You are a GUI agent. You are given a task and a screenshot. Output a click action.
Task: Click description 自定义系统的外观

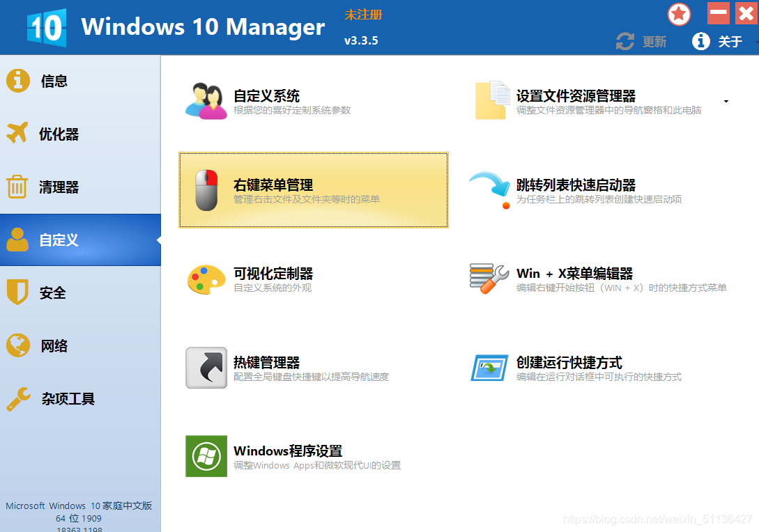[273, 288]
